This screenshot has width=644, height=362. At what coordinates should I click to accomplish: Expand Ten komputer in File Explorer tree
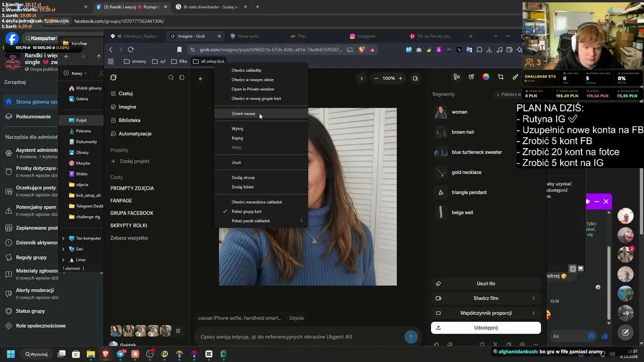point(63,238)
